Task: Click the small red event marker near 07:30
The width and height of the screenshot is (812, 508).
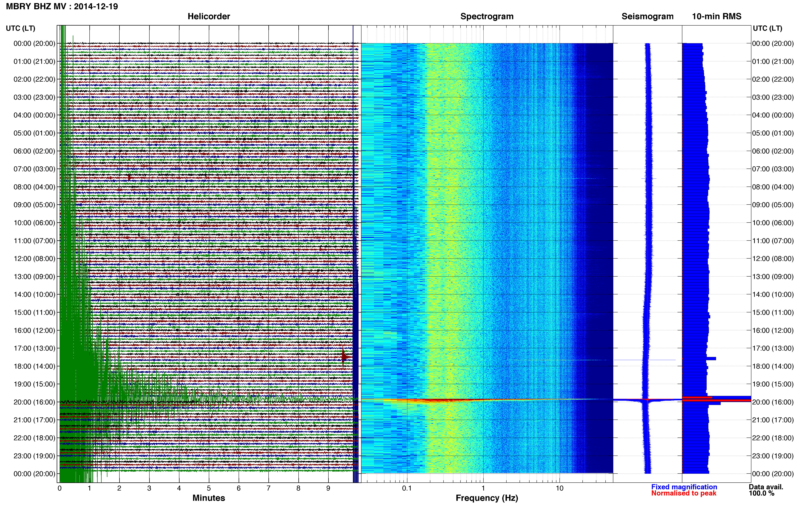Action: point(129,177)
